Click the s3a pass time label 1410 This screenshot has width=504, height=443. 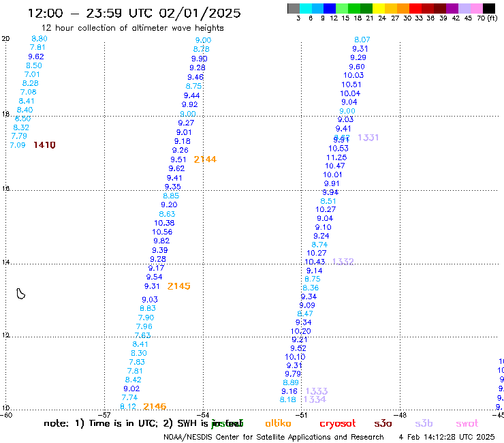pyautogui.click(x=44, y=145)
